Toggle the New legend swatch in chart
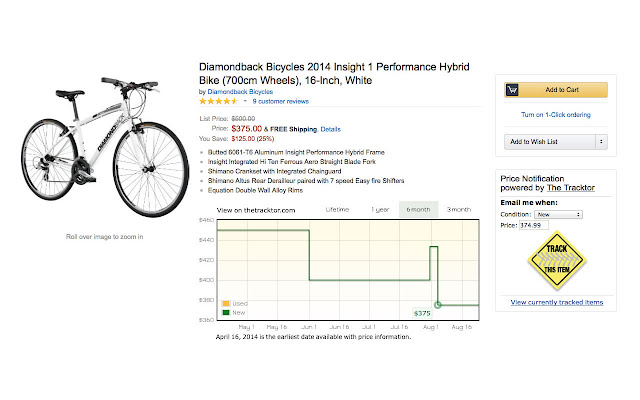 pos(228,313)
